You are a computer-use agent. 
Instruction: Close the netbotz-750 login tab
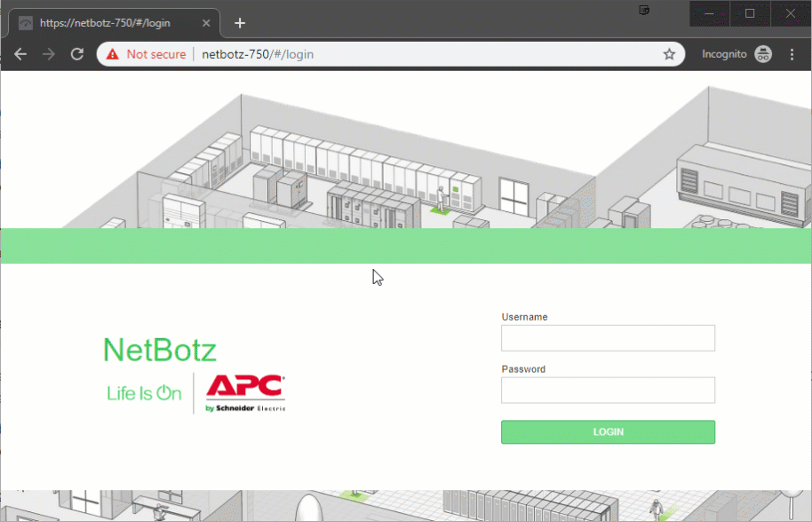(206, 23)
